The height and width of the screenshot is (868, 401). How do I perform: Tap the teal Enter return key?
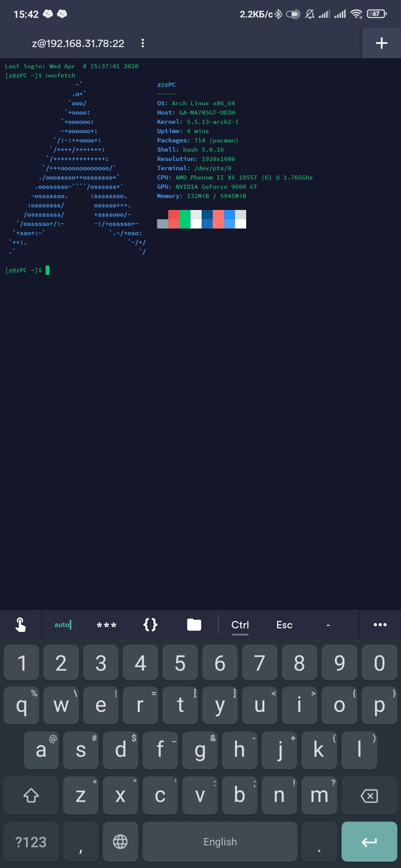(369, 842)
